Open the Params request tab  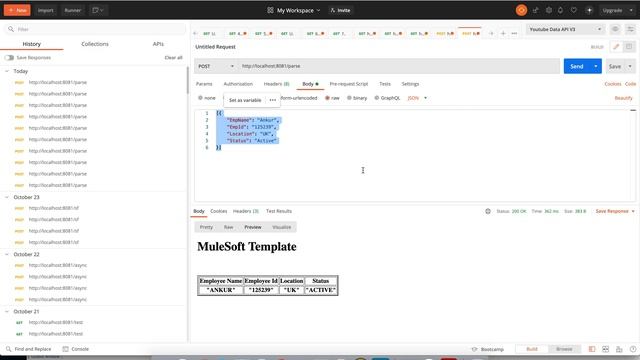click(204, 84)
